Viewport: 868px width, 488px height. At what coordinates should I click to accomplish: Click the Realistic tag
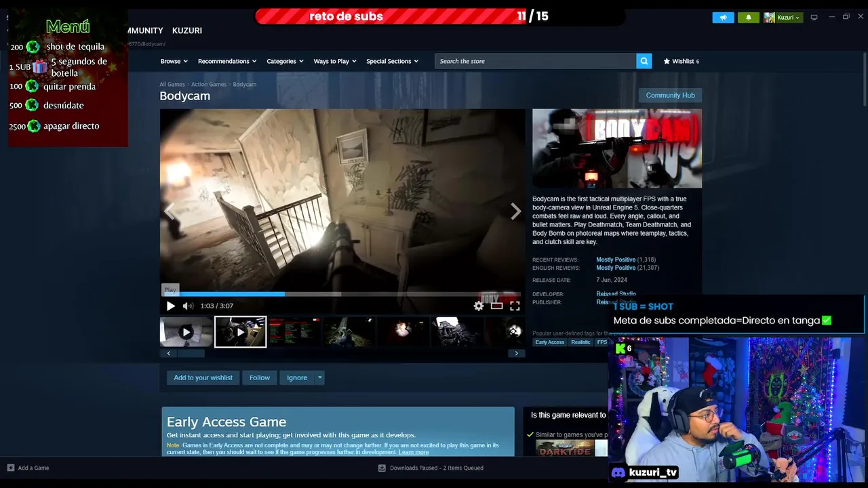click(580, 342)
